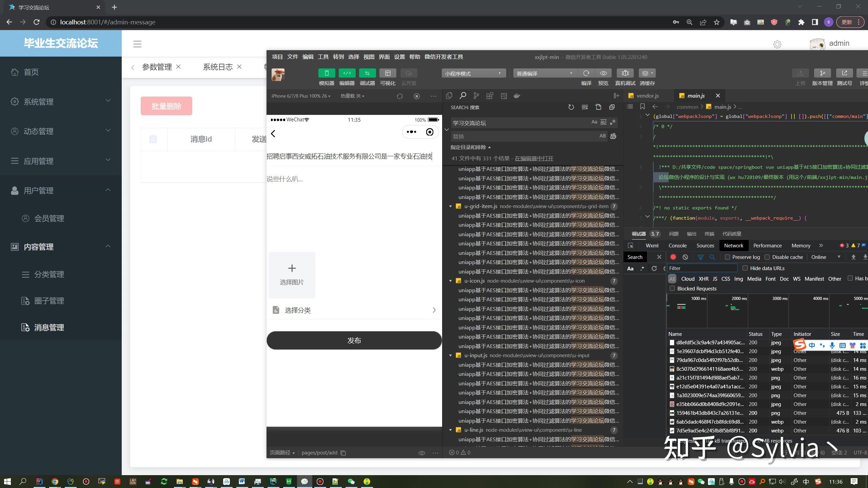Click the 发布 publish button

(354, 340)
